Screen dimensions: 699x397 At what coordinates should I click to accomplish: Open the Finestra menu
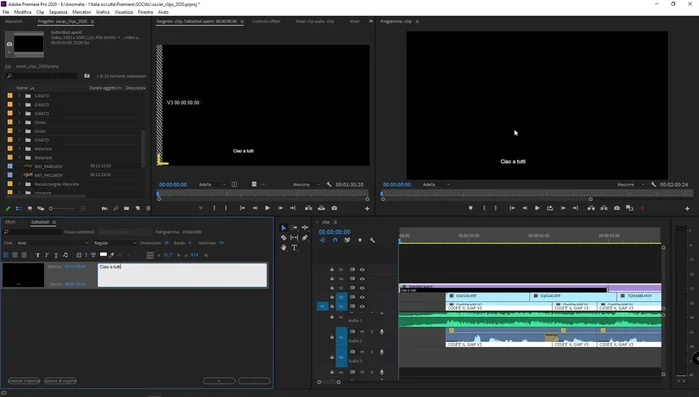tap(145, 12)
